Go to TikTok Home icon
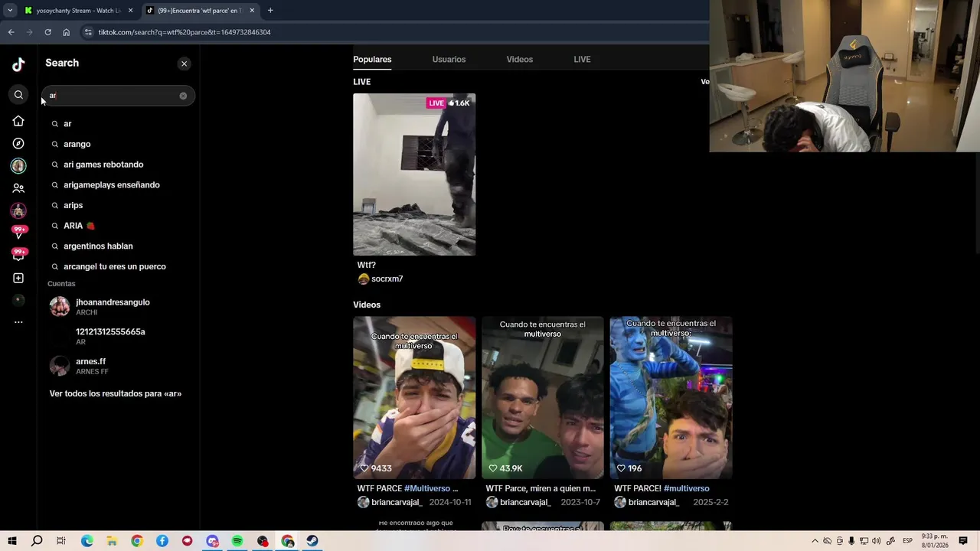The height and width of the screenshot is (551, 980). coord(18,121)
